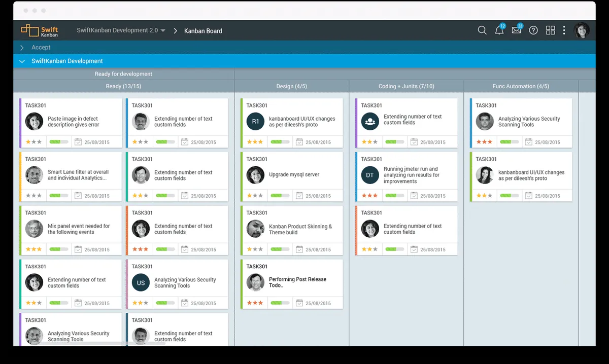Click star rating on Mix panel event card
The height and width of the screenshot is (364, 609).
pyautogui.click(x=34, y=249)
